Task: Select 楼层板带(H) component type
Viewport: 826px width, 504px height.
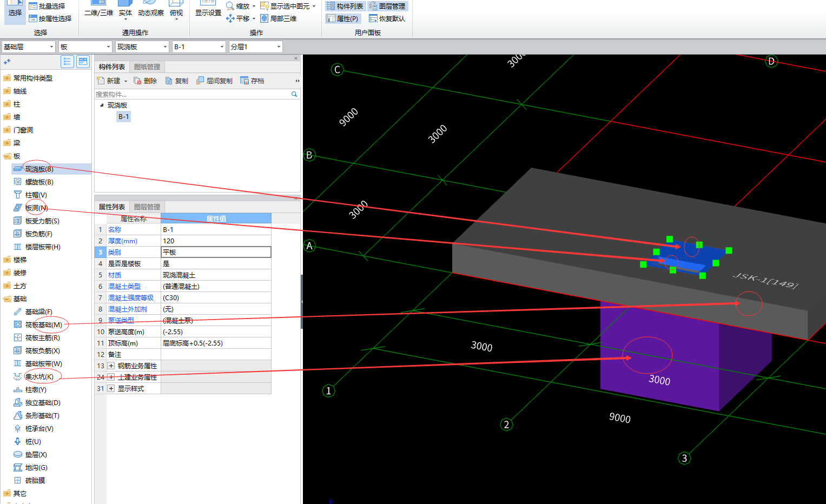Action: [43, 247]
